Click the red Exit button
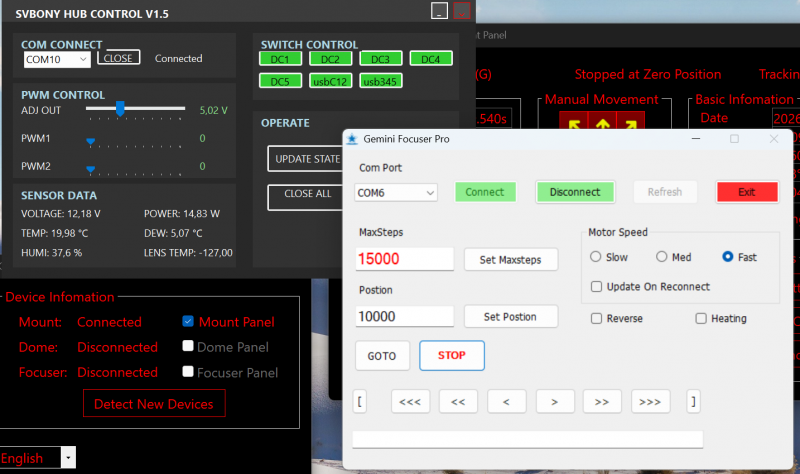This screenshot has height=474, width=800. tap(747, 192)
